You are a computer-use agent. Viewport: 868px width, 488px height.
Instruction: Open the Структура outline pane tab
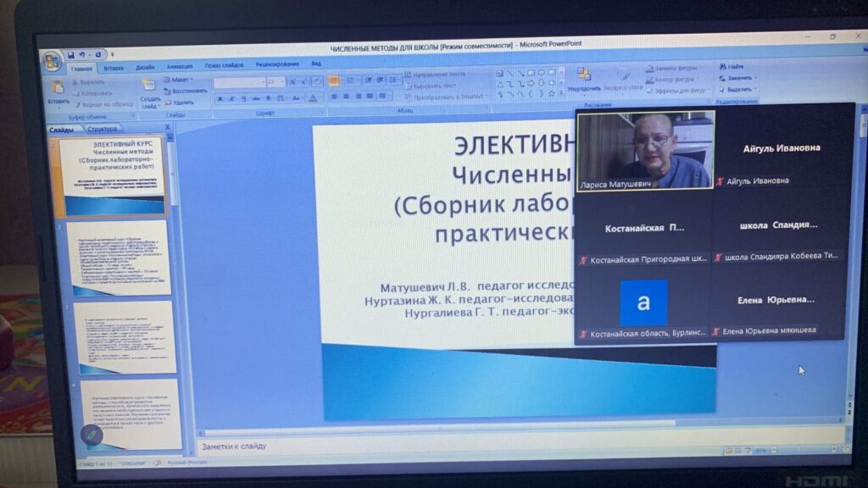103,130
